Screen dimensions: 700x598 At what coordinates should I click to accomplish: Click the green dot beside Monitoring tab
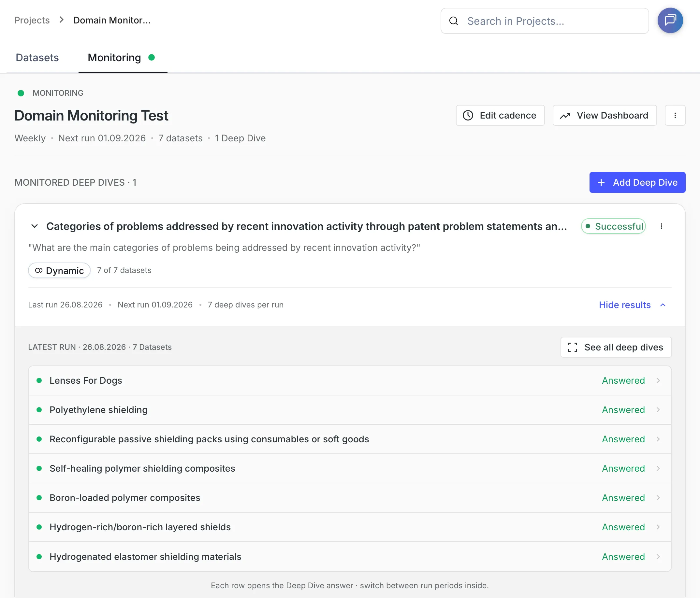coord(152,57)
